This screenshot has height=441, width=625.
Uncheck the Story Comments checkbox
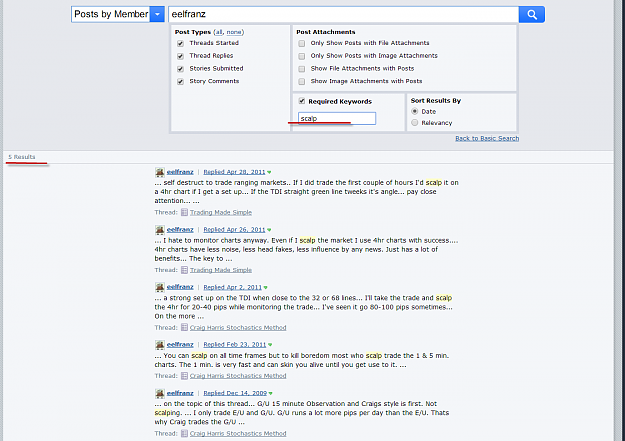[x=181, y=81]
